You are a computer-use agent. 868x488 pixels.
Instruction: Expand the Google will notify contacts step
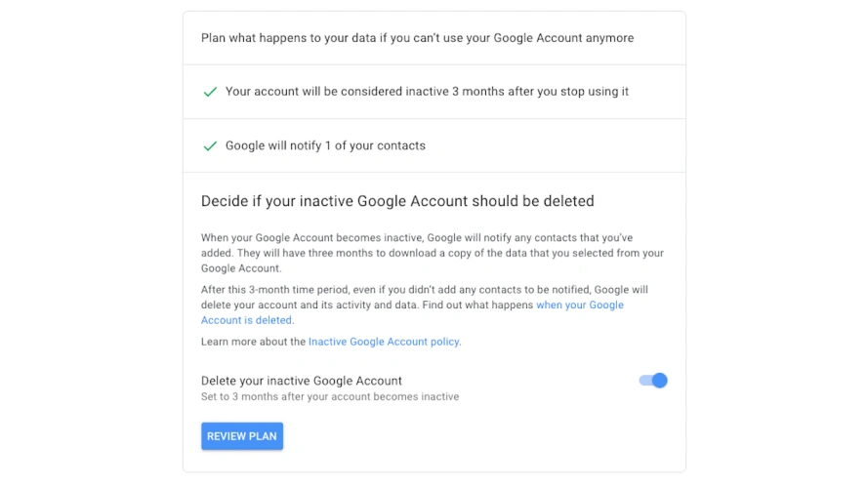(325, 146)
